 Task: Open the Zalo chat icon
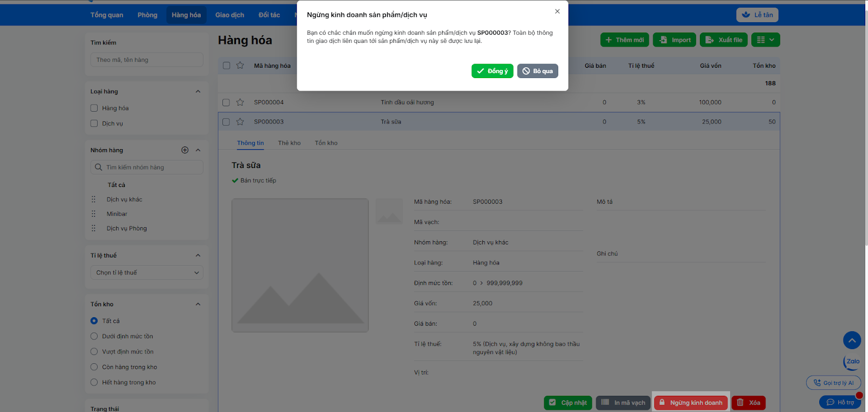(852, 362)
